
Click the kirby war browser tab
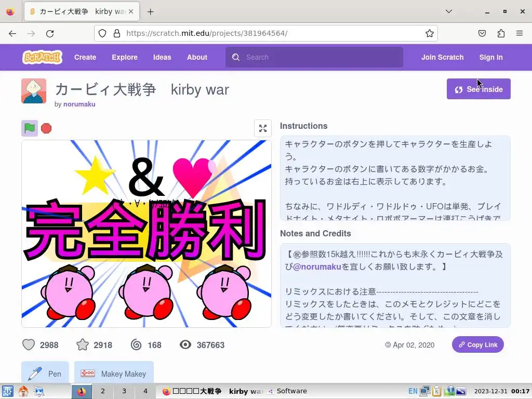82,11
